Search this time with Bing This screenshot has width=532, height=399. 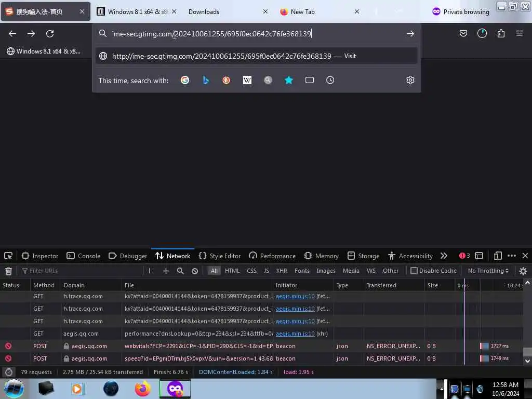tap(206, 80)
